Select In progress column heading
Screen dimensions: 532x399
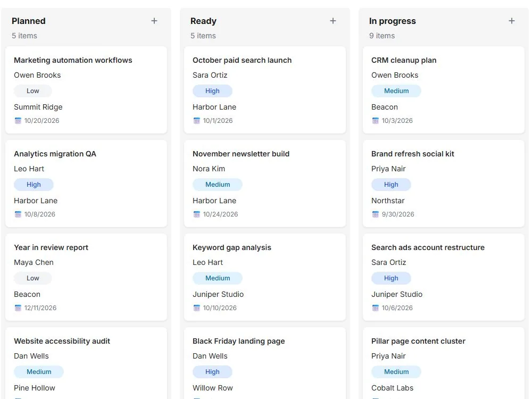392,21
